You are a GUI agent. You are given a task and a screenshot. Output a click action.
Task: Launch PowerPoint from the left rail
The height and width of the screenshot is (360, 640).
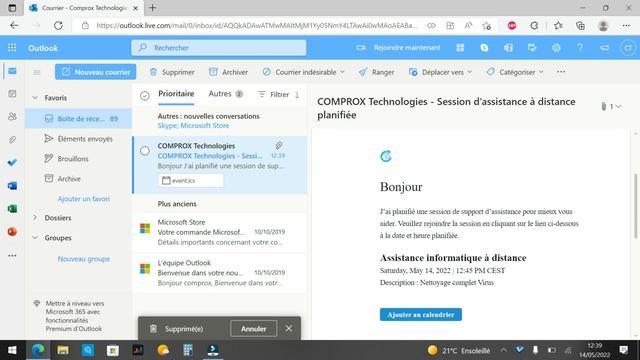coord(12,231)
